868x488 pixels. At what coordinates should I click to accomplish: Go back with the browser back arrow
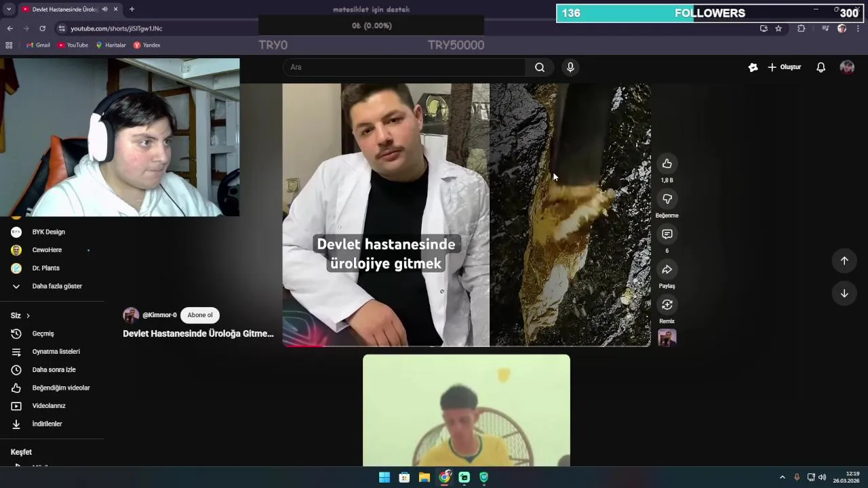point(9,28)
